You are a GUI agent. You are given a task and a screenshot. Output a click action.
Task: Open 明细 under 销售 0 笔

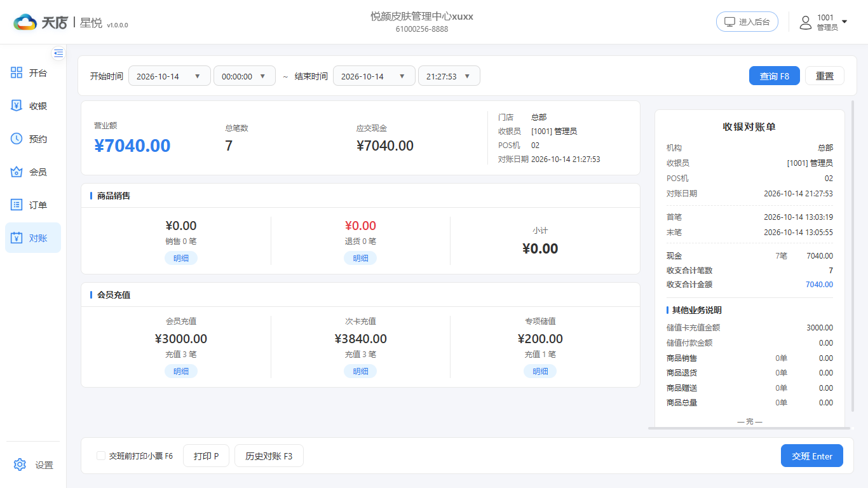click(181, 258)
